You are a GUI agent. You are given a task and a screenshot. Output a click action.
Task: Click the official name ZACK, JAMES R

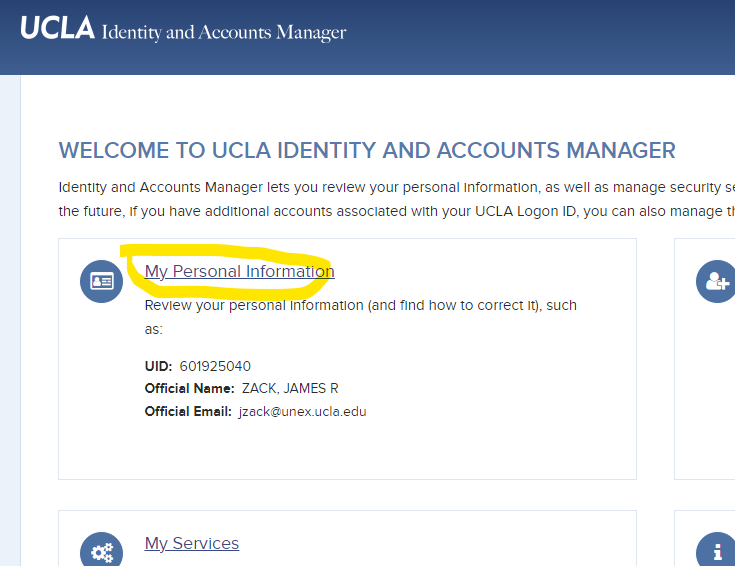(290, 389)
